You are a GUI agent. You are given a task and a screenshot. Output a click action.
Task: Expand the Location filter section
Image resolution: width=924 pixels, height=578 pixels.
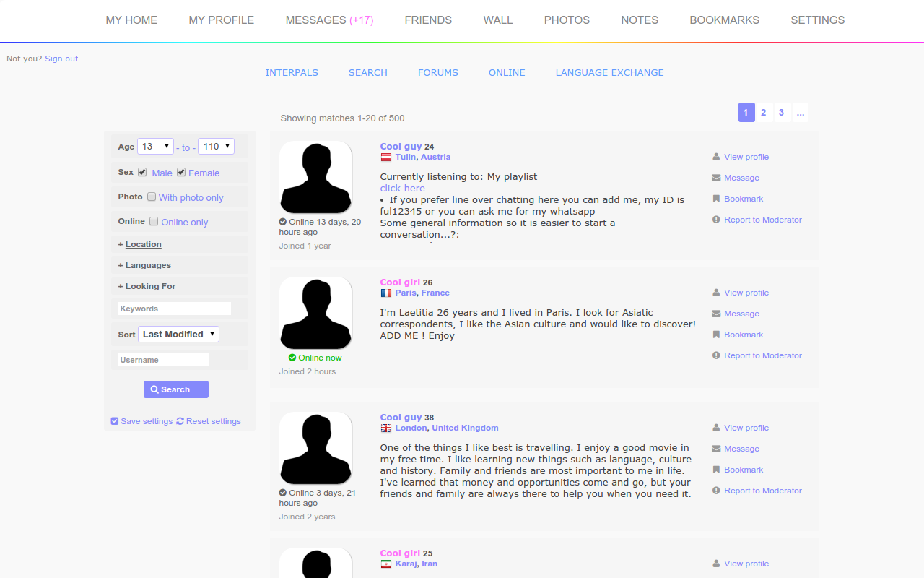tap(143, 244)
